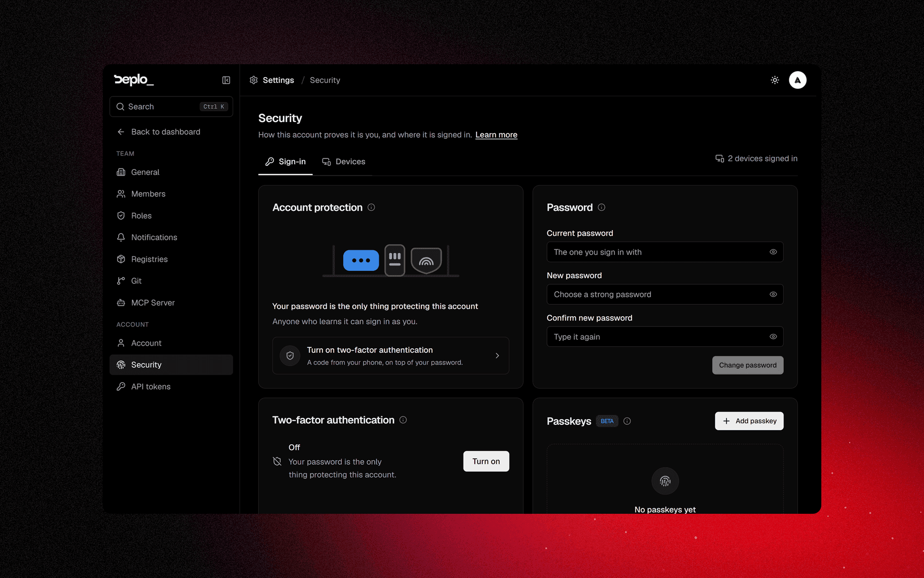Select Security in the sidebar
Screen dimensions: 924x578
(x=171, y=365)
